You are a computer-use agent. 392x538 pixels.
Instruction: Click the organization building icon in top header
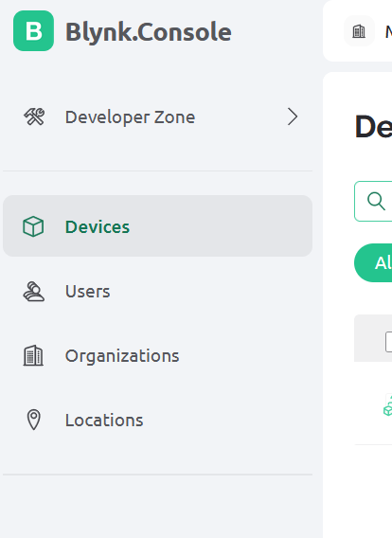[359, 31]
